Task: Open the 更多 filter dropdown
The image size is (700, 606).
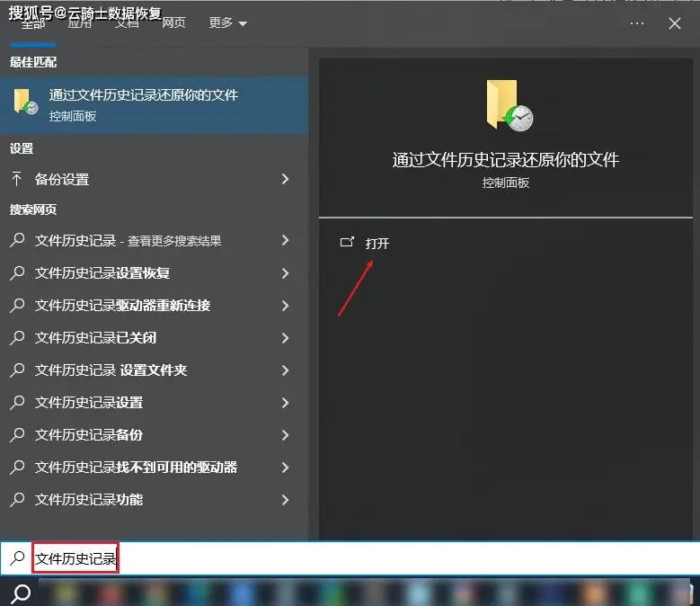Action: [x=227, y=22]
